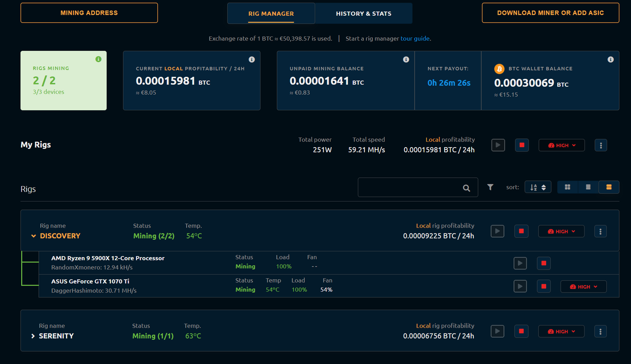Image resolution: width=631 pixels, height=364 pixels.
Task: Click the SERENITY rig name
Action: point(56,336)
